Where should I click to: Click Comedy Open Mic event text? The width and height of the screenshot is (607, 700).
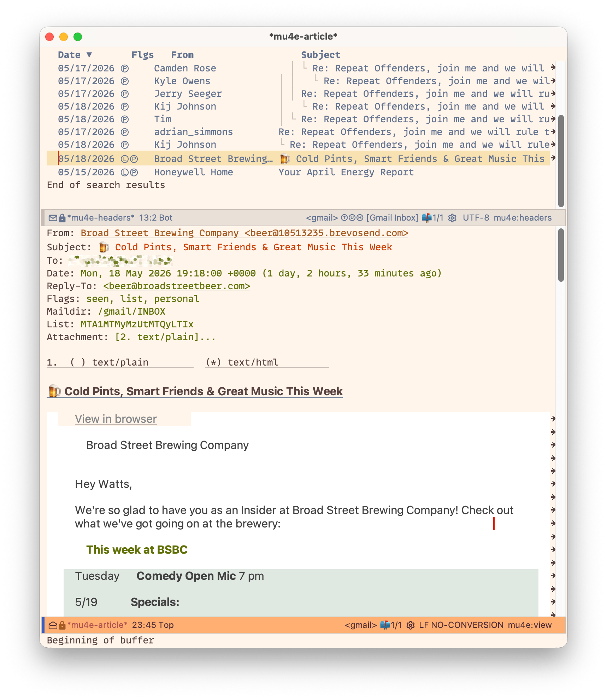[186, 576]
